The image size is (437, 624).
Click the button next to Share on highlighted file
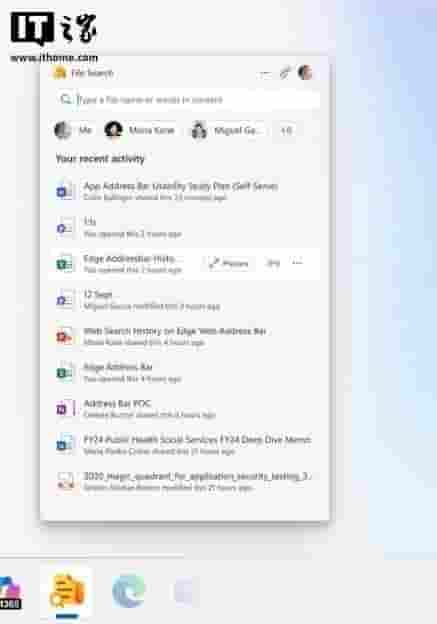273,263
